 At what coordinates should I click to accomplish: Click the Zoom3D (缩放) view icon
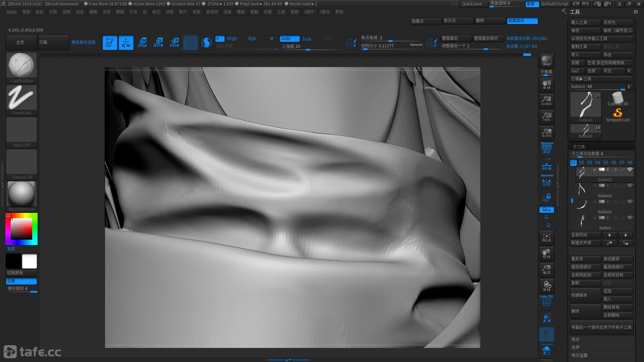546,270
